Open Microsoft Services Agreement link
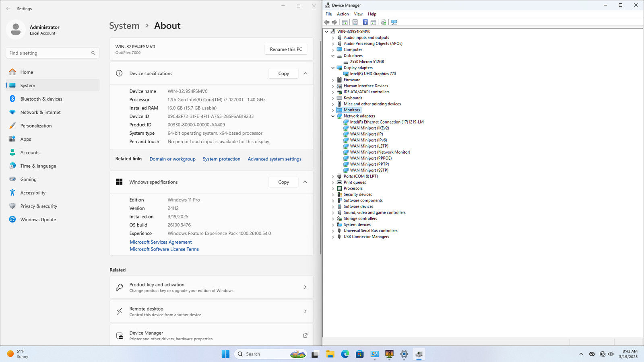 [x=161, y=242]
